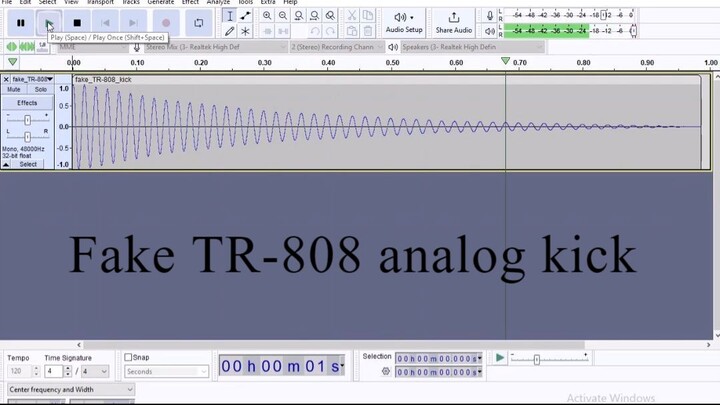720x405 pixels.
Task: Mute the fake_TR-808 track
Action: pyautogui.click(x=14, y=89)
